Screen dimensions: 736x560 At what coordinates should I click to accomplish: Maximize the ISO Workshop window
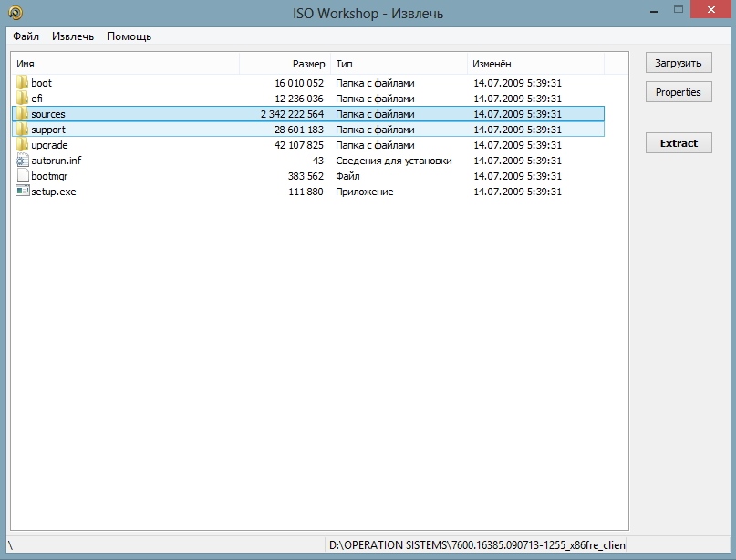pos(679,9)
